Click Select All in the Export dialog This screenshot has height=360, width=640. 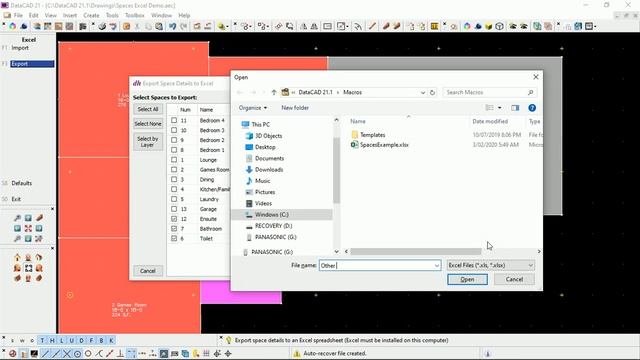tap(148, 109)
